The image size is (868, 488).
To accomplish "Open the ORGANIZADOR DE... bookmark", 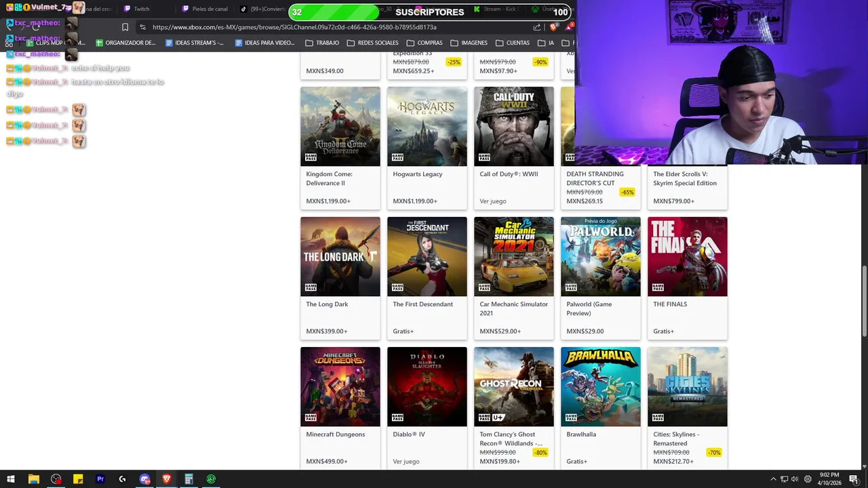I will 125,43.
